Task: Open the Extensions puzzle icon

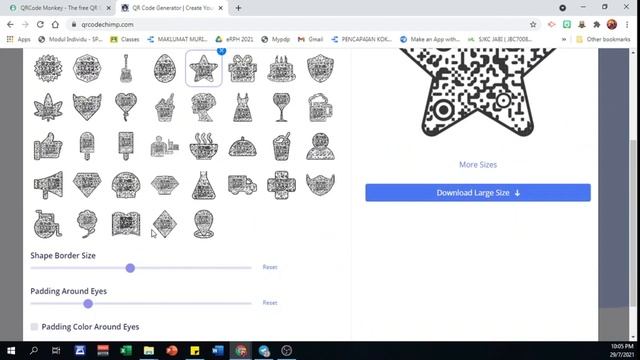Action: pos(597,24)
